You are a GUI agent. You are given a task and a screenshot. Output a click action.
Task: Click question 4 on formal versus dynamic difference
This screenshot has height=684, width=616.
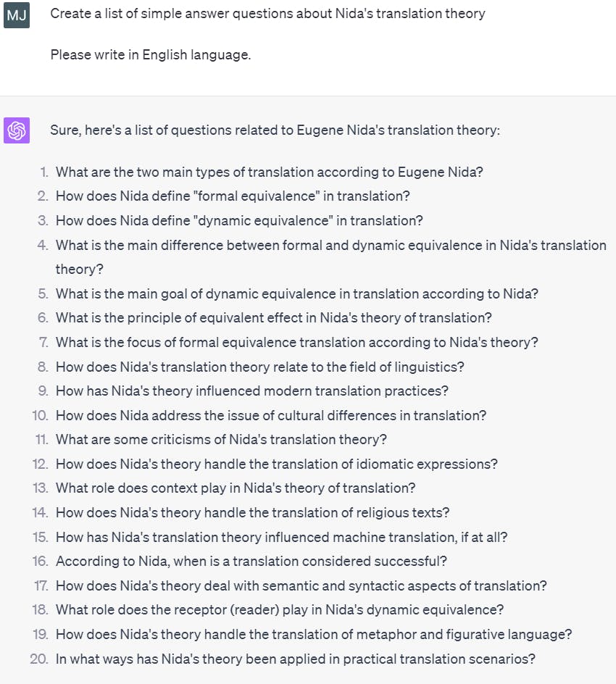click(x=330, y=257)
